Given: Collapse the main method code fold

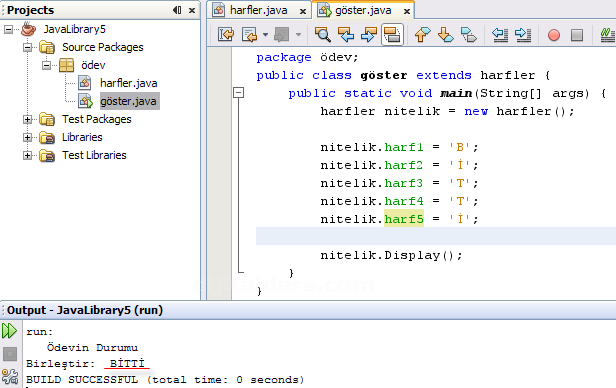Looking at the screenshot, I should (238, 93).
